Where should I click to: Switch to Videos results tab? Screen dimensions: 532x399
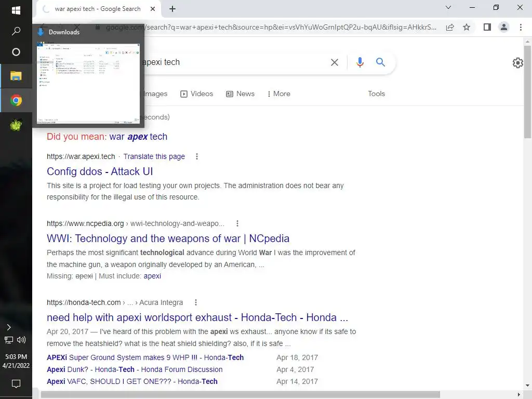point(197,94)
